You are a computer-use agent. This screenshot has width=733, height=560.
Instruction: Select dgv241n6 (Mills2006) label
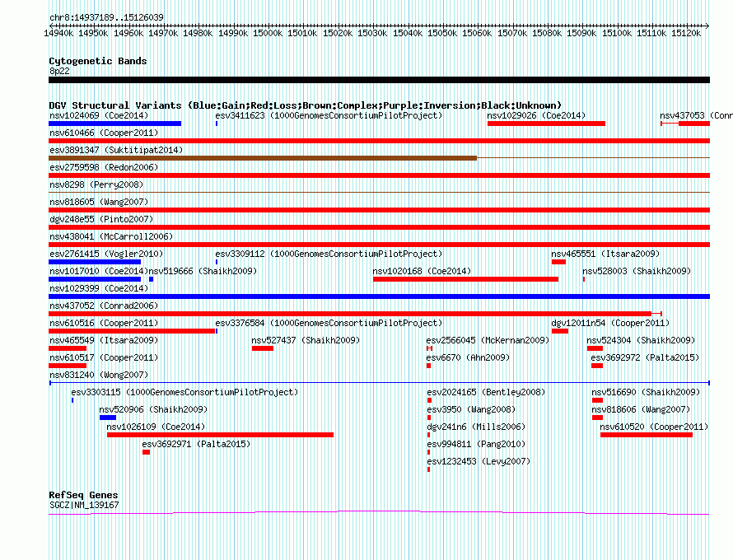(476, 427)
